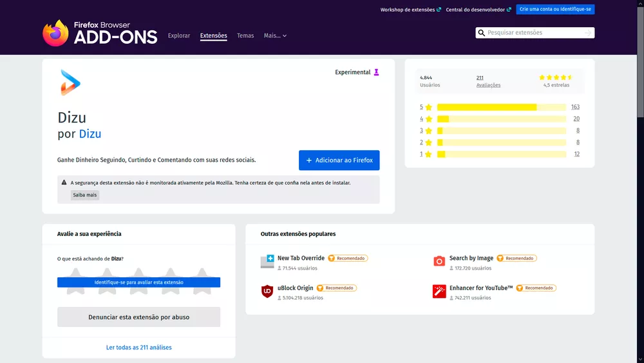Click the Dizu extension logo icon
644x363 pixels.
[x=70, y=83]
